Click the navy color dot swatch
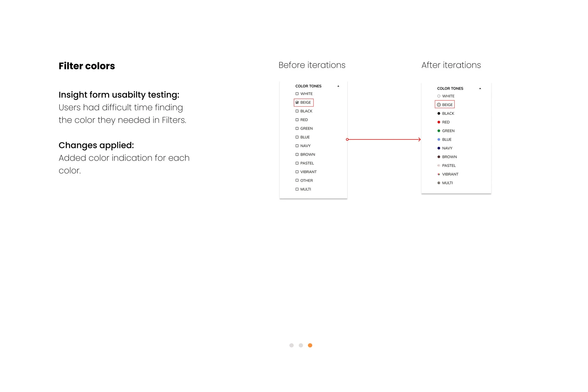This screenshot has height=392, width=588. point(439,148)
